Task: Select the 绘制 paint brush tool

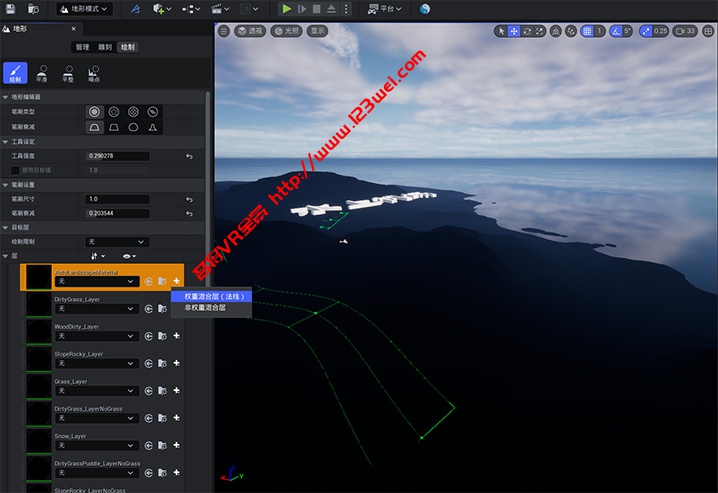Action: (x=15, y=73)
